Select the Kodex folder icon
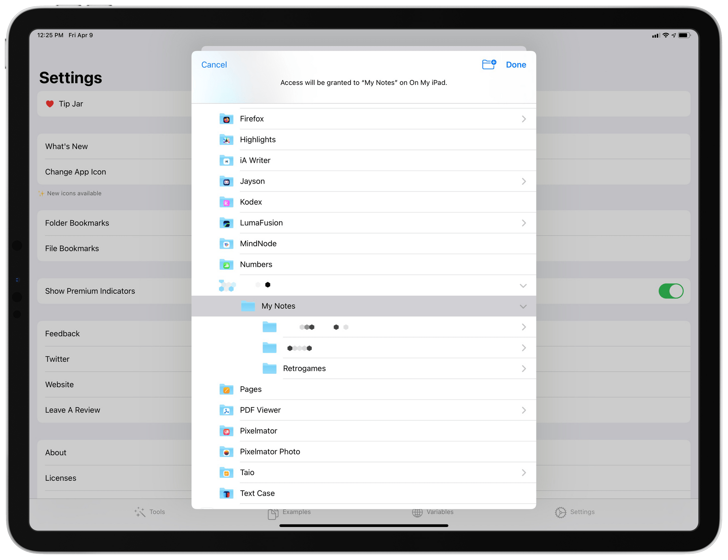This screenshot has height=560, width=728. tap(226, 202)
